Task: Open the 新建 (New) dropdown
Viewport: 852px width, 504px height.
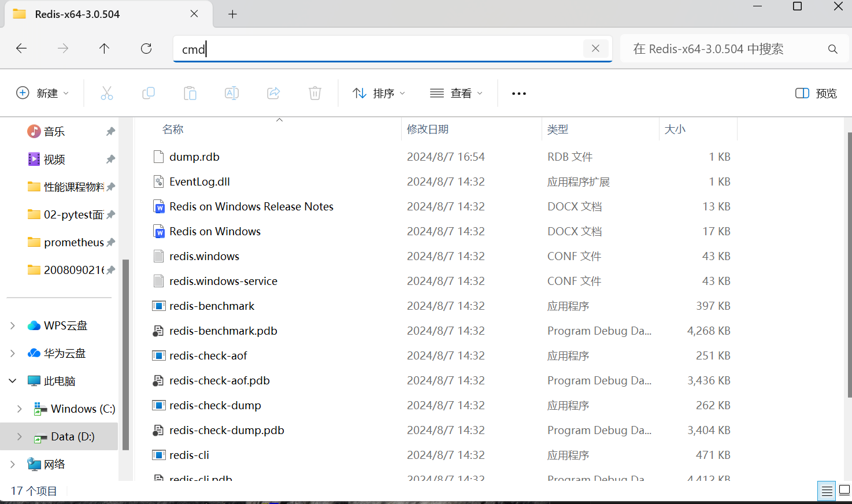Action: coord(43,93)
